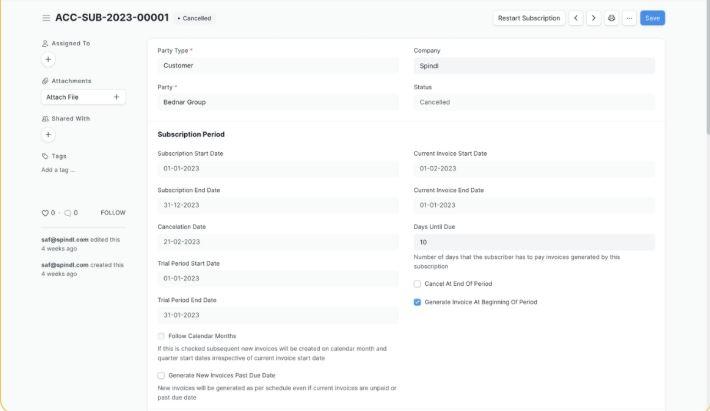Open the three-dot more options menu

(x=629, y=18)
